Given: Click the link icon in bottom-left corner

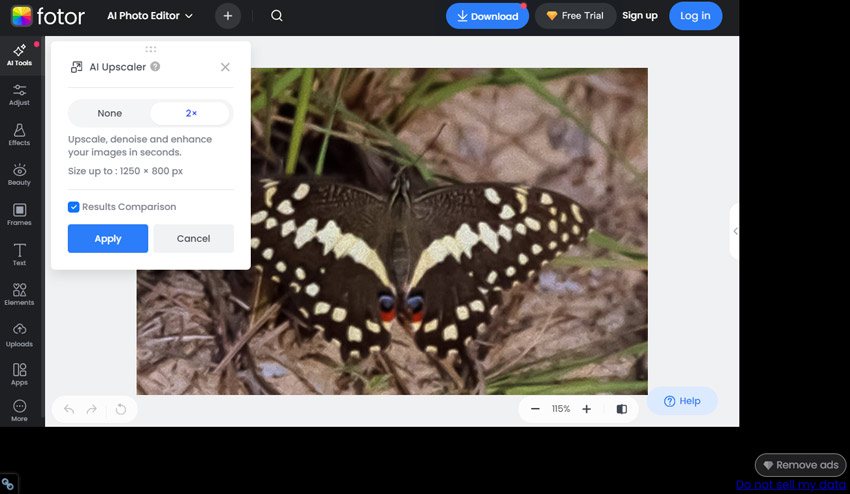Looking at the screenshot, I should (x=8, y=484).
